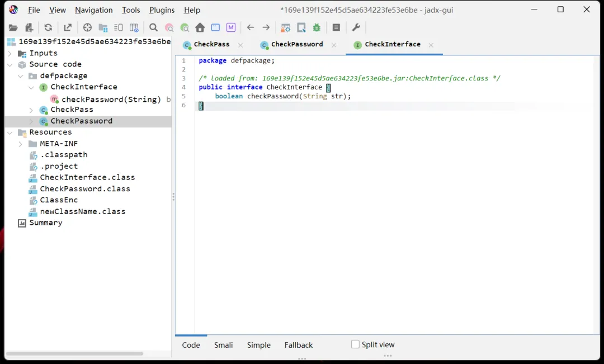Image resolution: width=604 pixels, height=364 pixels.
Task: Enable the Split view checkbox
Action: click(355, 344)
